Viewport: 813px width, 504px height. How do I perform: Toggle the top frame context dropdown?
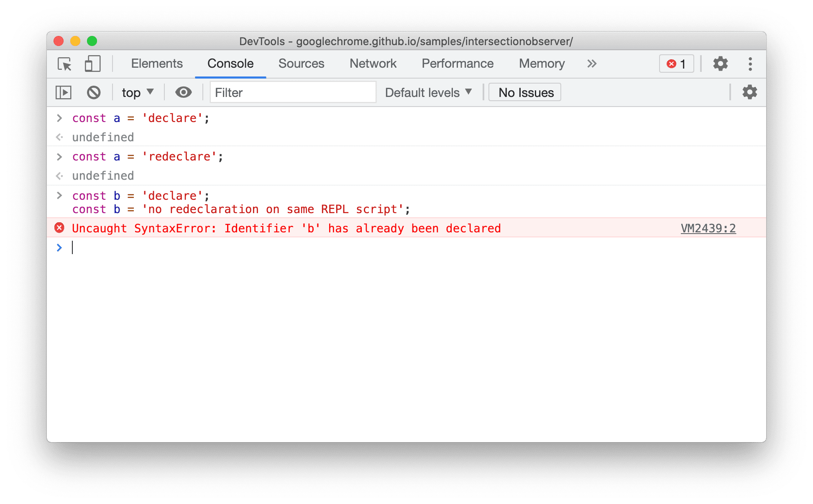[137, 92]
